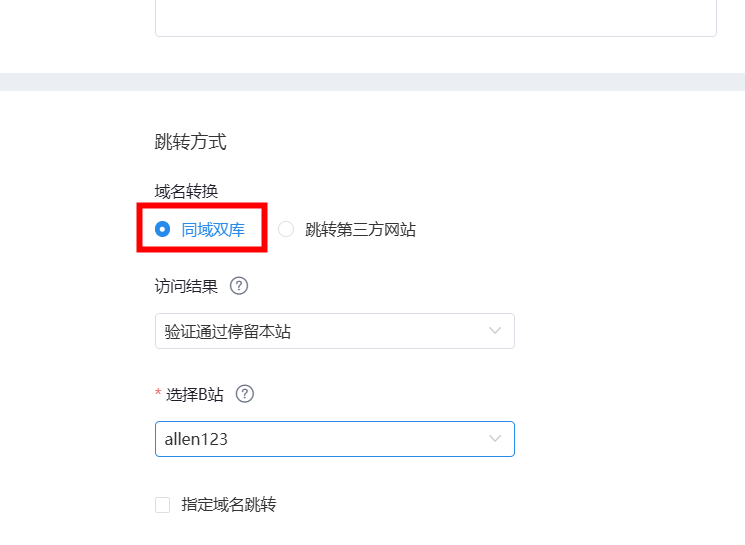The height and width of the screenshot is (545, 745).
Task: Click the 域名转换 field label
Action: (186, 191)
